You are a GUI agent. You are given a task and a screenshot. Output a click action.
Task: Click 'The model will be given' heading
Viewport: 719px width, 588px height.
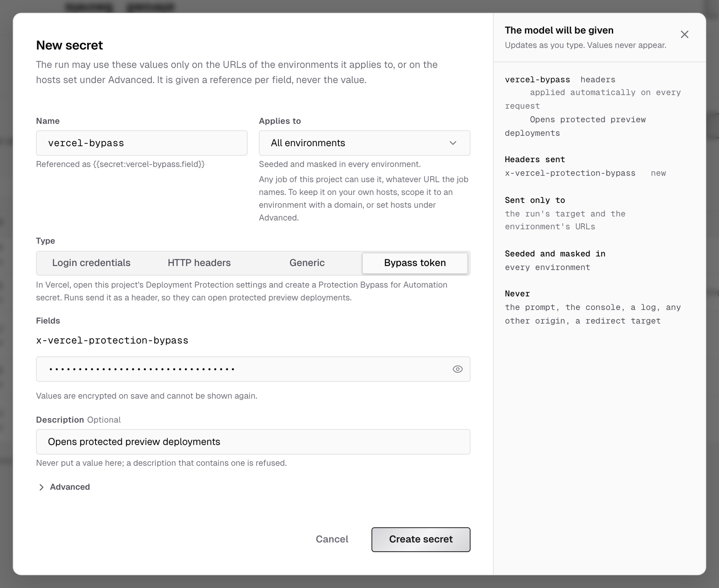tap(559, 30)
